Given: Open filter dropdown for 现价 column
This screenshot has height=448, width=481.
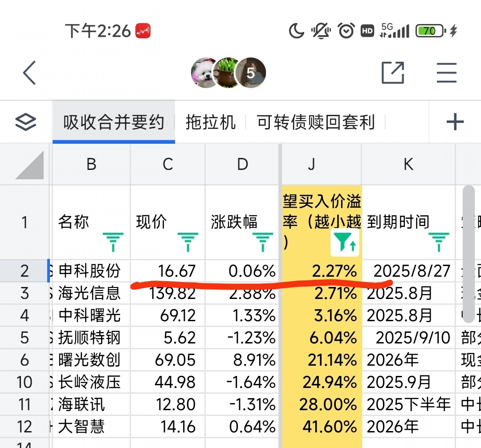Looking at the screenshot, I should tap(188, 242).
